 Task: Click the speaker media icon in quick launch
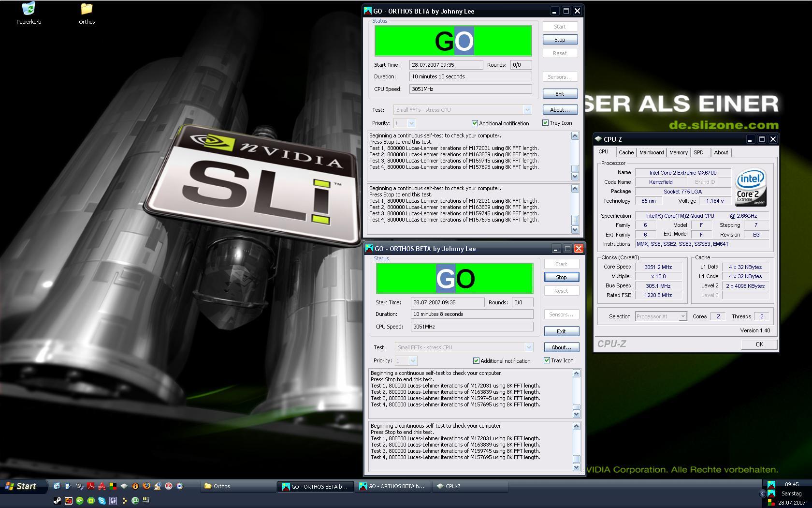point(79,486)
